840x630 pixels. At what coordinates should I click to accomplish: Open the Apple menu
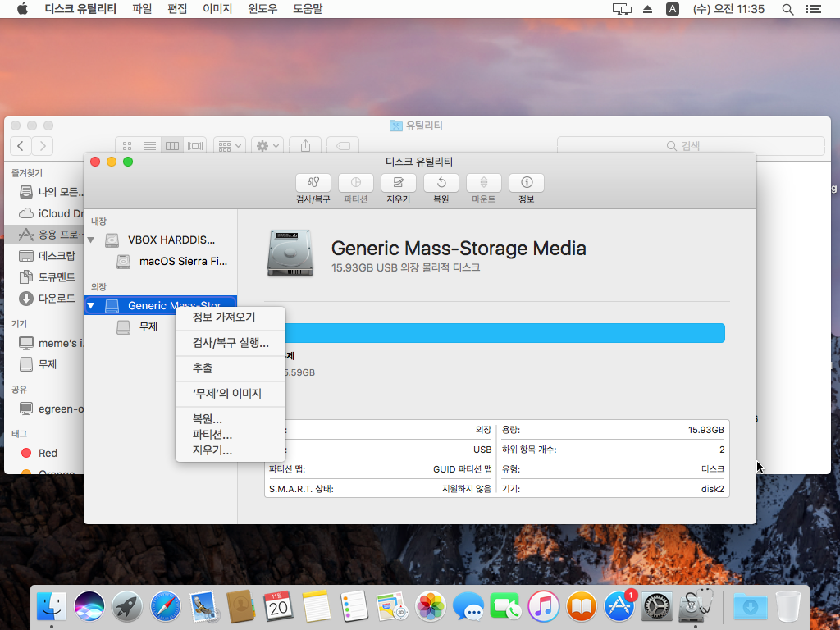(x=22, y=8)
